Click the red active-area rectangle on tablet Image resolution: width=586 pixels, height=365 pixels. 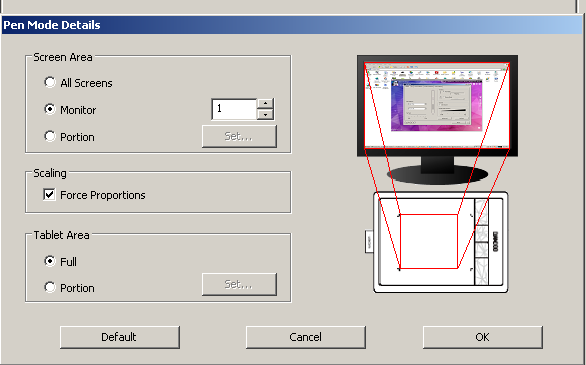(429, 241)
